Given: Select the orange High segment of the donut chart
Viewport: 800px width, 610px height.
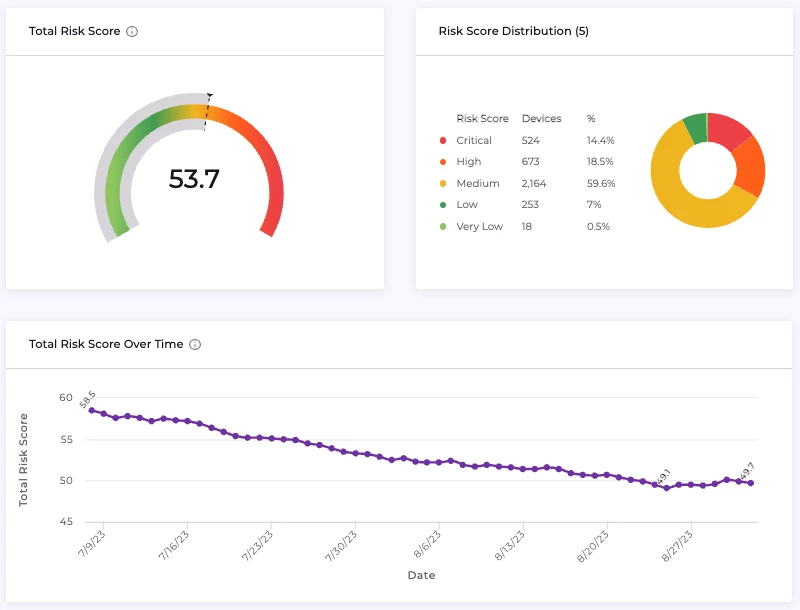Looking at the screenshot, I should (x=748, y=168).
